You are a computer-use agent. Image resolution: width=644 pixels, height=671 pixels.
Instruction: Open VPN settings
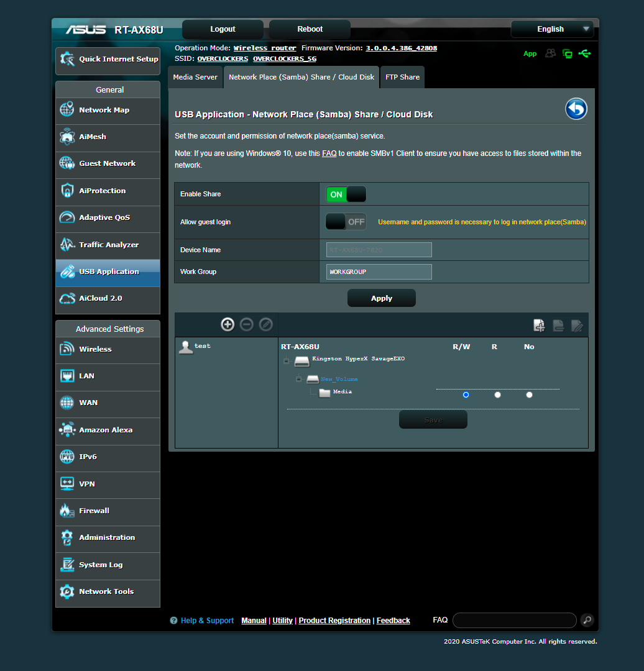108,485
